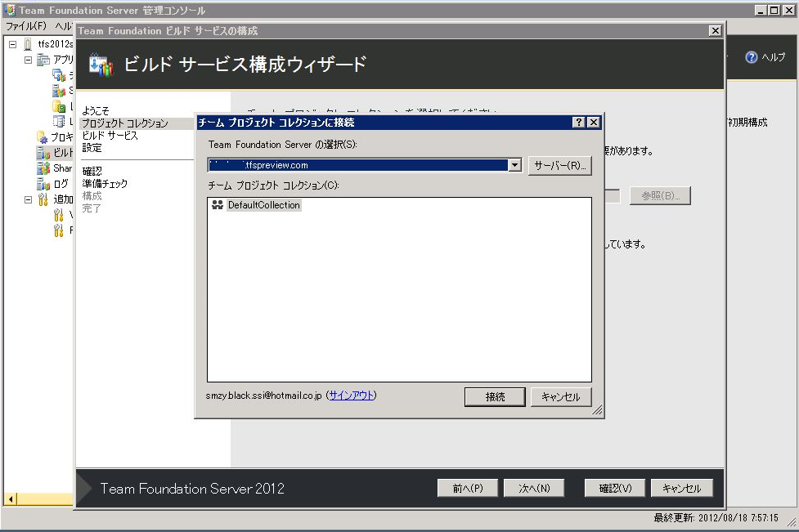This screenshot has width=799, height=532.
Task: Switch to the ビルド サービス wizard step
Action: point(110,136)
